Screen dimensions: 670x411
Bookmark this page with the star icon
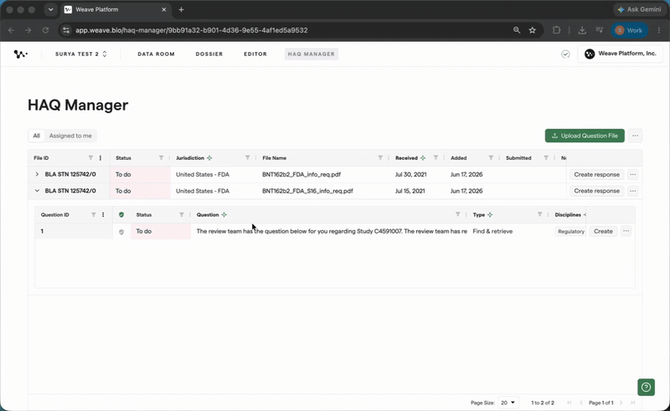pyautogui.click(x=532, y=30)
